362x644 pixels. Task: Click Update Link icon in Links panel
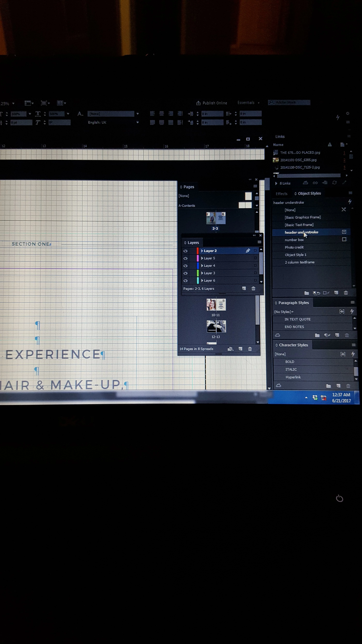(334, 183)
